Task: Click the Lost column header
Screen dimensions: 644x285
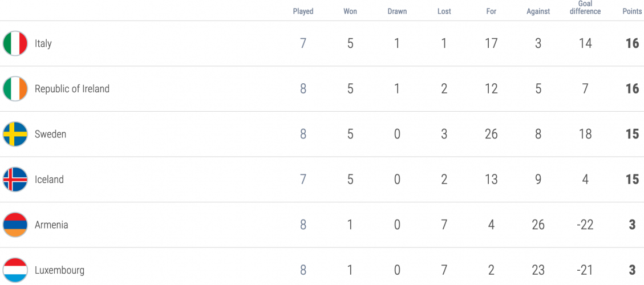Action: (x=444, y=11)
